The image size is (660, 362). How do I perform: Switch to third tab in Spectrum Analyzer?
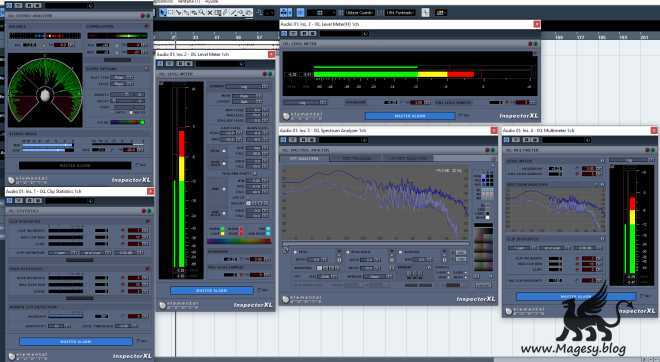pyautogui.click(x=407, y=158)
